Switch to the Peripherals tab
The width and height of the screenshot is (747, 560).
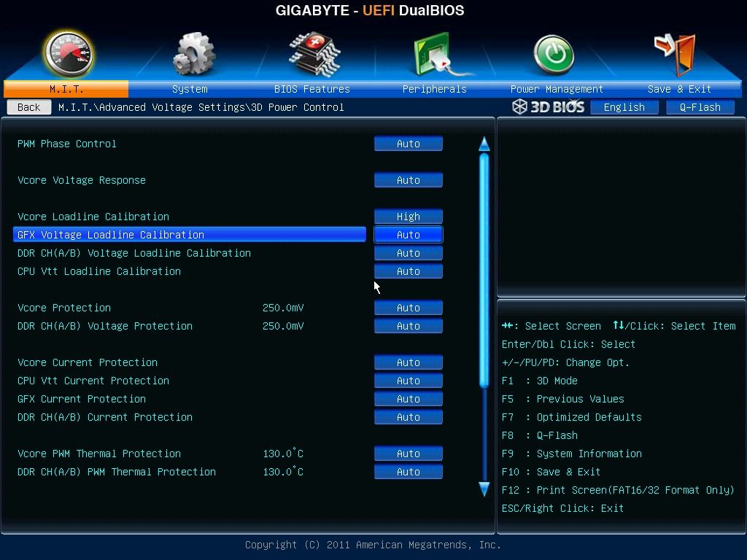(435, 89)
